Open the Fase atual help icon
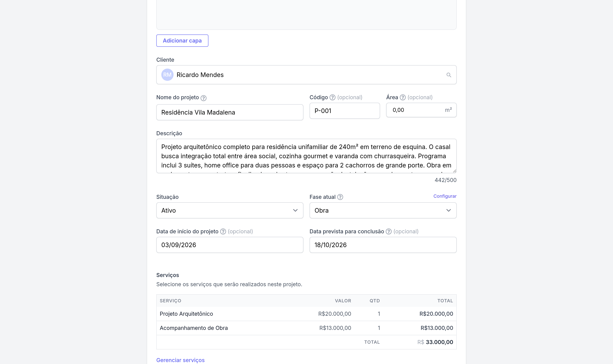This screenshot has width=613, height=364. click(x=340, y=197)
